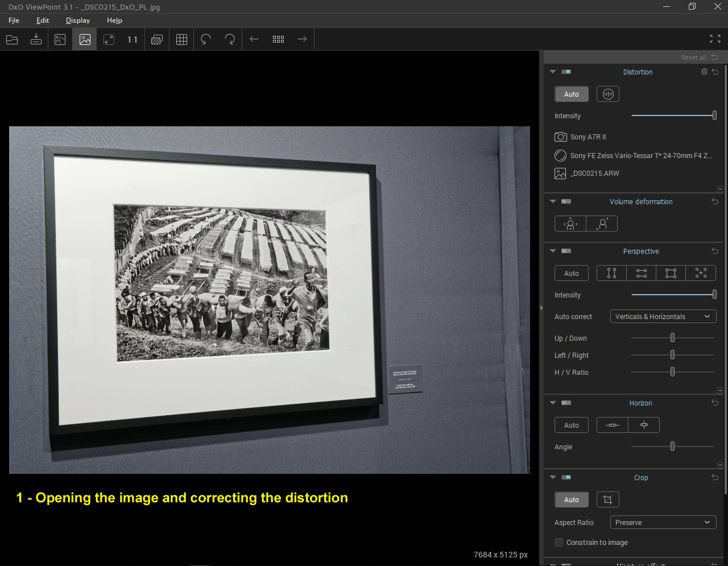Viewport: 728px width, 566px height.
Task: Rotate the image left
Action: (206, 39)
